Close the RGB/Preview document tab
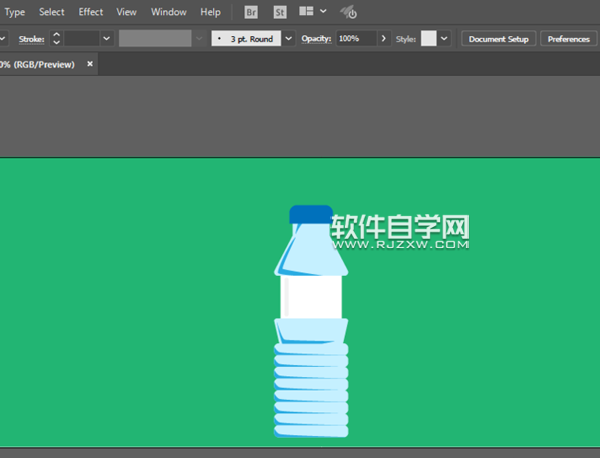Viewport: 600px width, 458px height. tap(90, 63)
